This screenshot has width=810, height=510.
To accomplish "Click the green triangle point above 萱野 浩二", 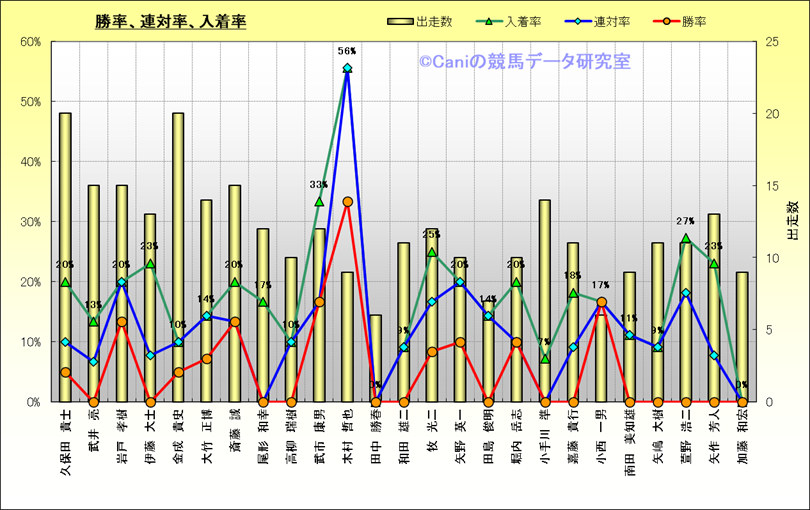I will click(x=686, y=239).
